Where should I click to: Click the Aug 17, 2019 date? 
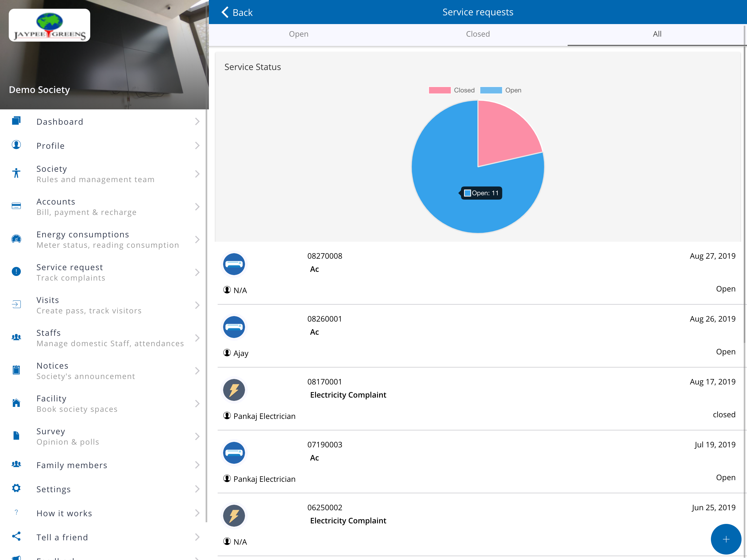click(712, 382)
